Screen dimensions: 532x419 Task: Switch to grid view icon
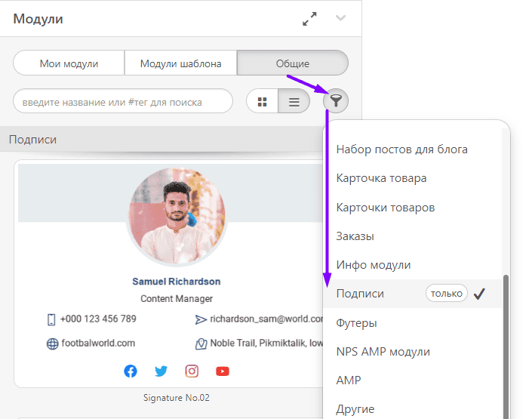point(263,101)
